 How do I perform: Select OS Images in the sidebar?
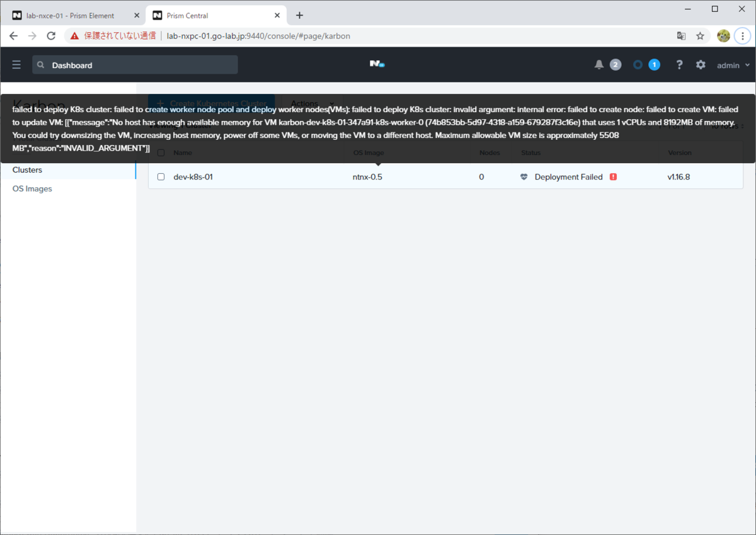click(32, 189)
